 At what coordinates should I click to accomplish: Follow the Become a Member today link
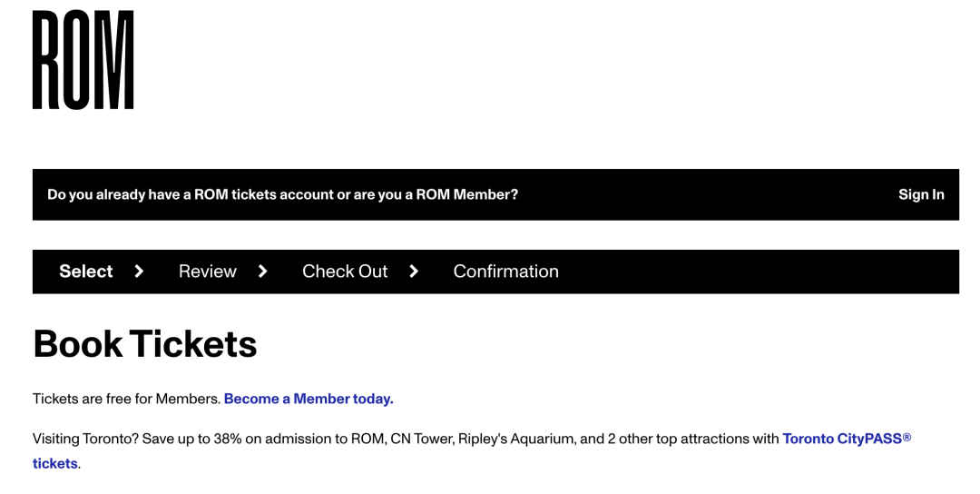(309, 399)
